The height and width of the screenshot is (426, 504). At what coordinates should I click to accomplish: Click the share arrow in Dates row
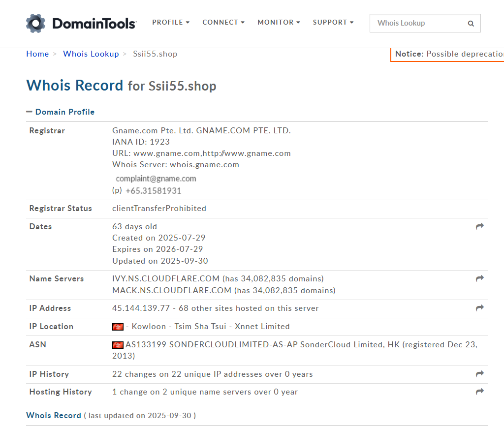click(x=480, y=226)
